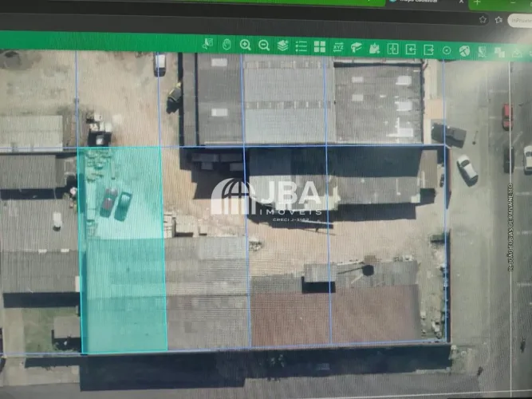Viewport: 532px width, 399px height.
Task: Click the arrow-out-of-box export icon
Action: coord(428,50)
